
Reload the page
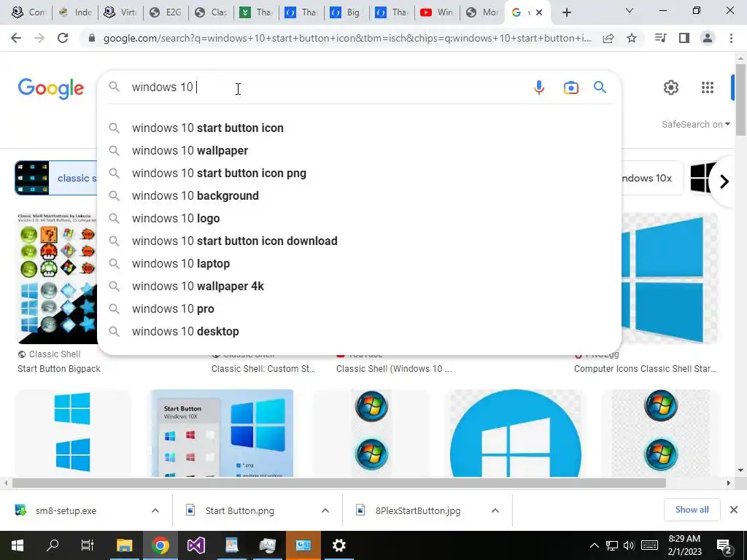point(63,38)
